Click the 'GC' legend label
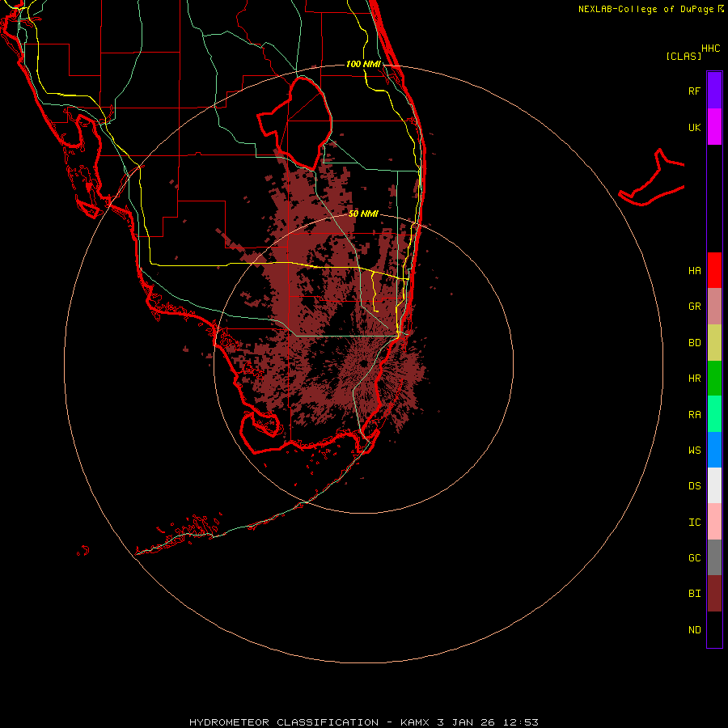Screen dimensions: 728x728 coord(694,558)
